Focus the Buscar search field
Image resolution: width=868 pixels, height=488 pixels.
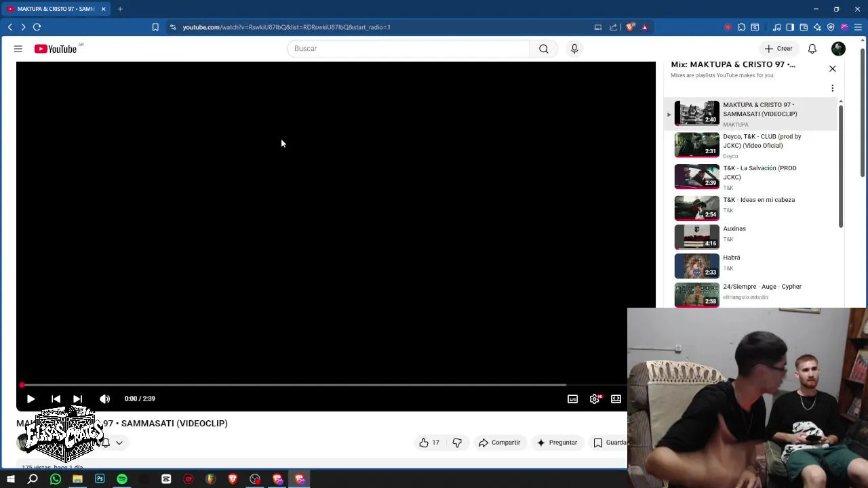pos(408,49)
